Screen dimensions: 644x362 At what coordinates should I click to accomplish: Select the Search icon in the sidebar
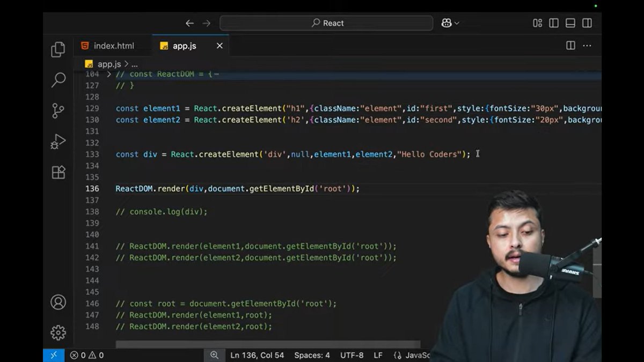tap(58, 79)
